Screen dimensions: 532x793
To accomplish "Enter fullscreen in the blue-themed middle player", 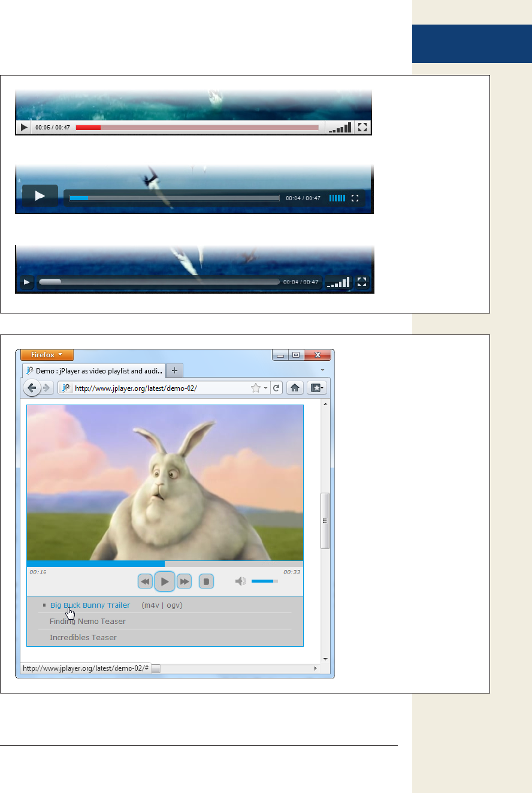I will (x=355, y=198).
